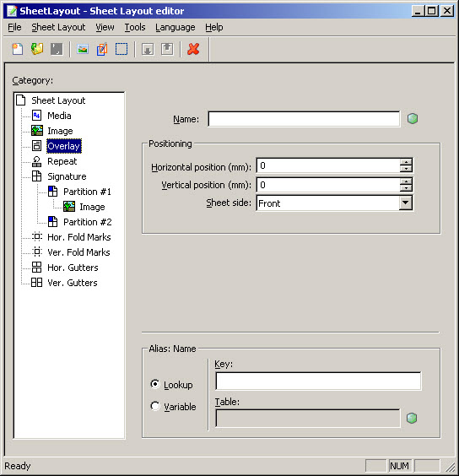459x476 pixels.
Task: Click the green cube next to Name field
Action: 413,119
